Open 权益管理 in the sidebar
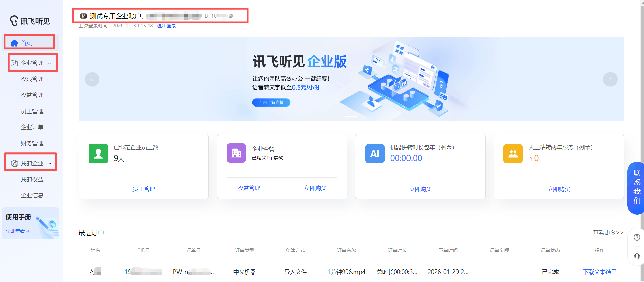644x282 pixels. point(32,95)
